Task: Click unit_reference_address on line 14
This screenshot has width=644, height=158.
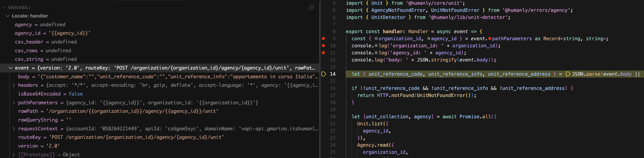Action: pyautogui.click(x=519, y=74)
